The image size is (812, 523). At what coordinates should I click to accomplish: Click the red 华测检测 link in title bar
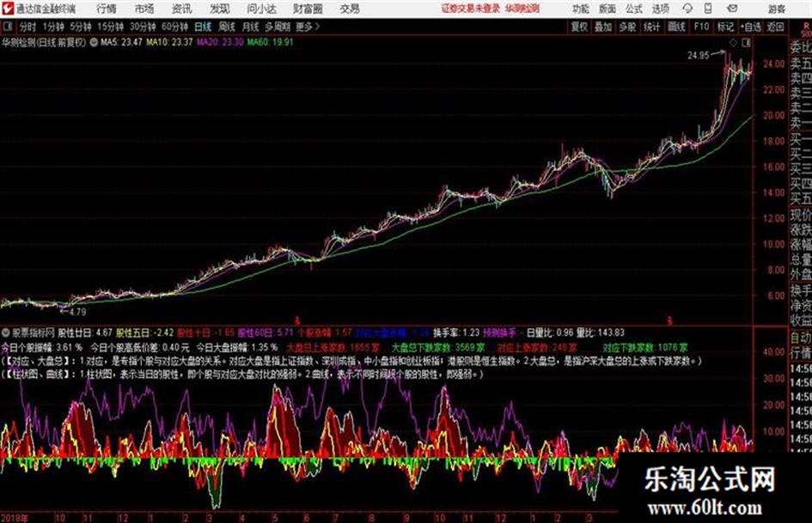click(x=522, y=9)
